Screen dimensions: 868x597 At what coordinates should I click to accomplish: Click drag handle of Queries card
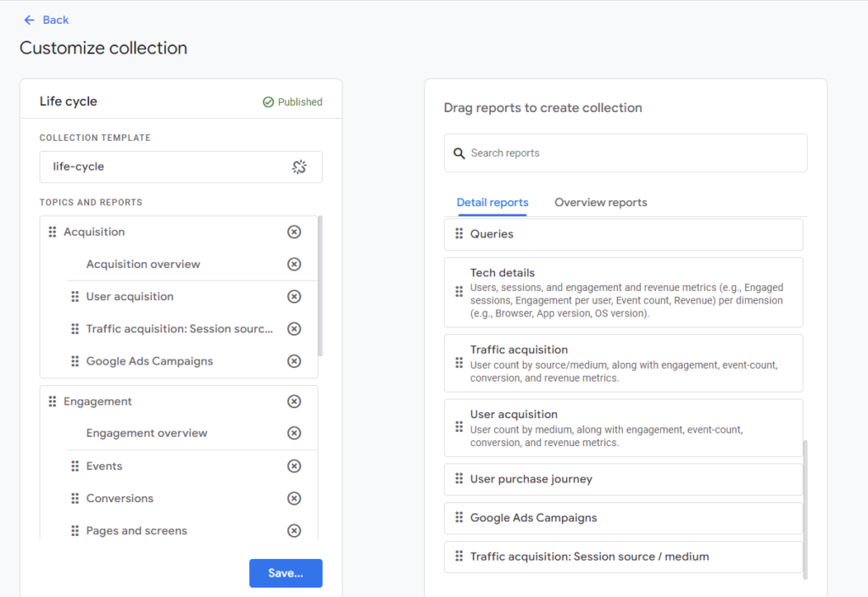point(459,234)
